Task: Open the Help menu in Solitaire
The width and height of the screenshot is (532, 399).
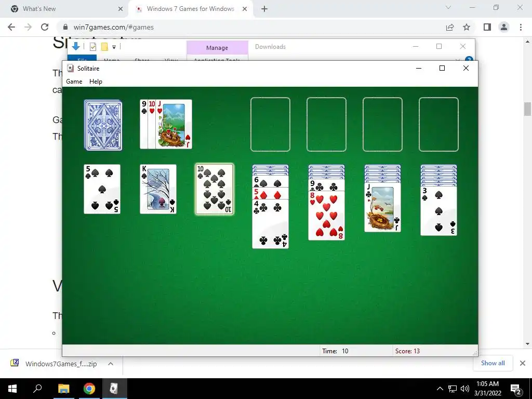Action: click(96, 82)
